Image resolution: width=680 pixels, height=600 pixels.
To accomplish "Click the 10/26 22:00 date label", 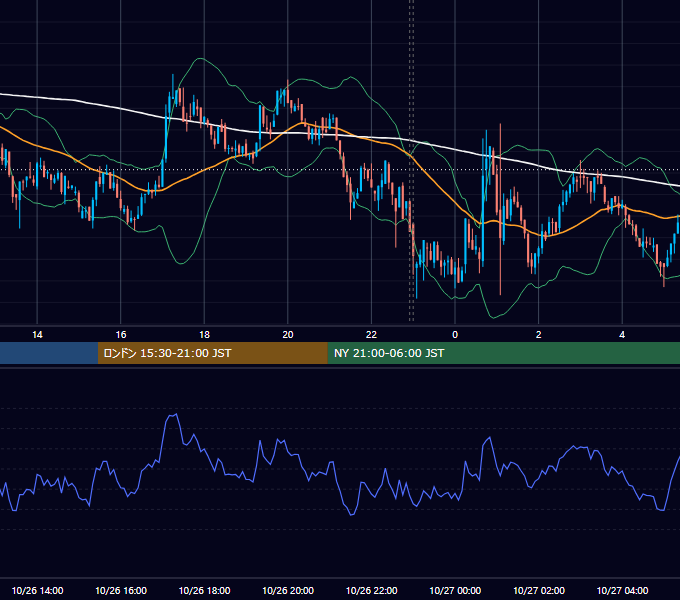I will [371, 590].
